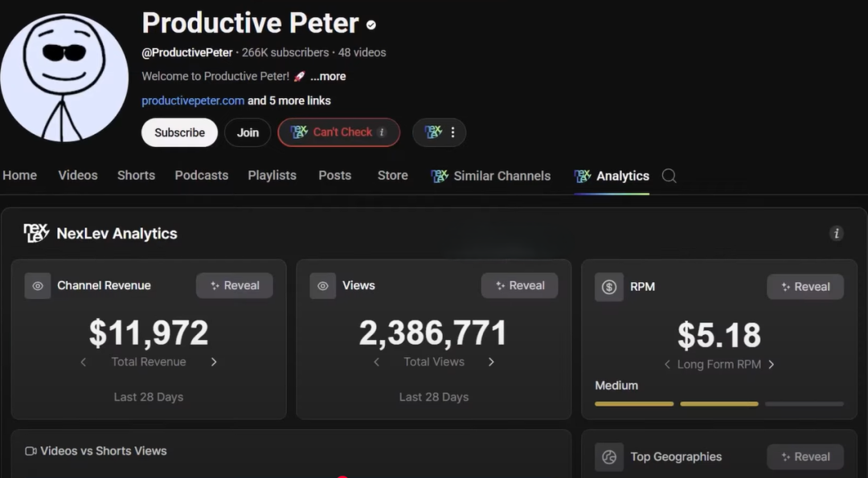Click the NexLev logo in analytics header
Image resolution: width=868 pixels, height=478 pixels.
36,234
